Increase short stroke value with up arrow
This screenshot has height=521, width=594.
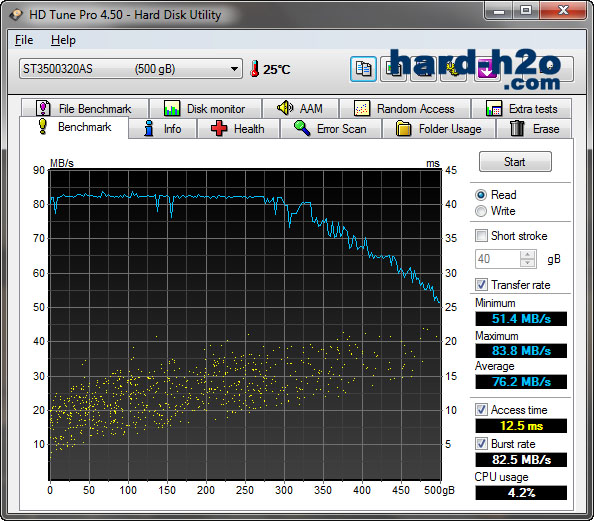pyautogui.click(x=527, y=254)
